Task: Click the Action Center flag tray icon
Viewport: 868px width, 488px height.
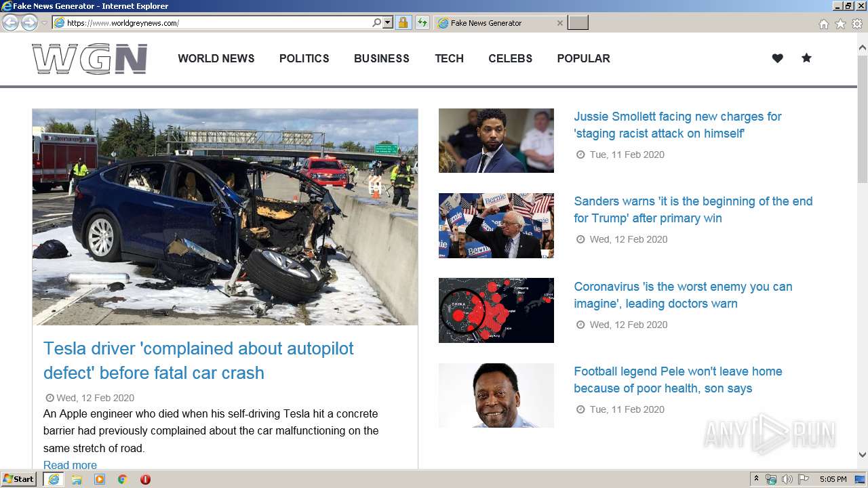Action: 804,479
